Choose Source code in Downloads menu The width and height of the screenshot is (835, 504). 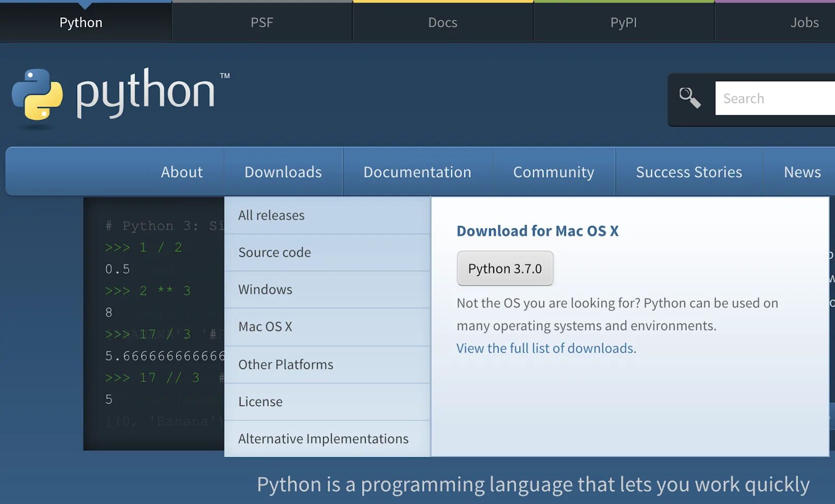[327, 253]
